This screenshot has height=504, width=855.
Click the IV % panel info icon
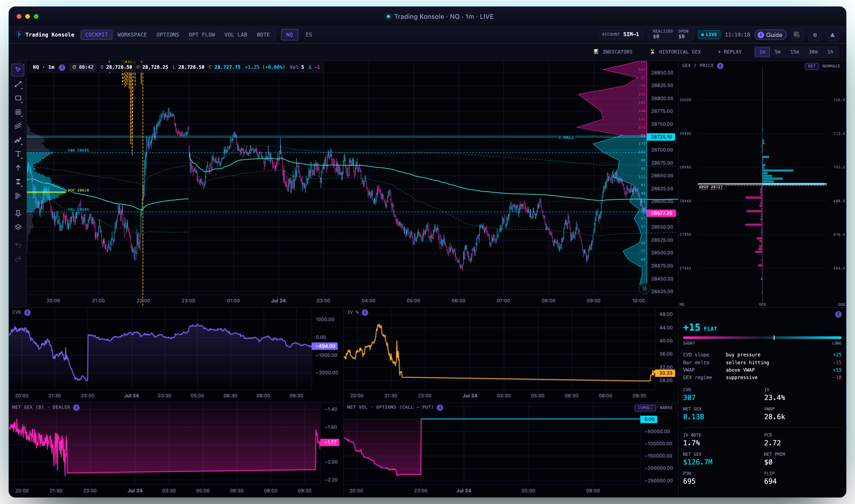365,312
